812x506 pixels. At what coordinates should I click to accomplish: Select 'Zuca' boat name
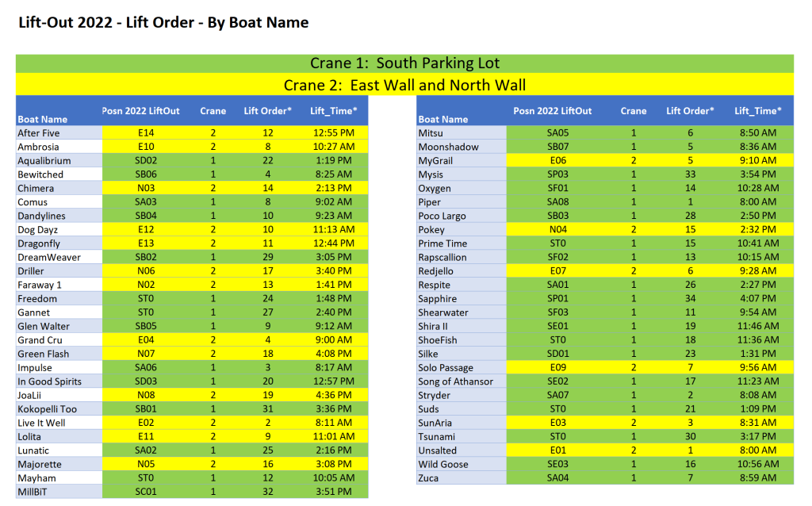coord(428,478)
